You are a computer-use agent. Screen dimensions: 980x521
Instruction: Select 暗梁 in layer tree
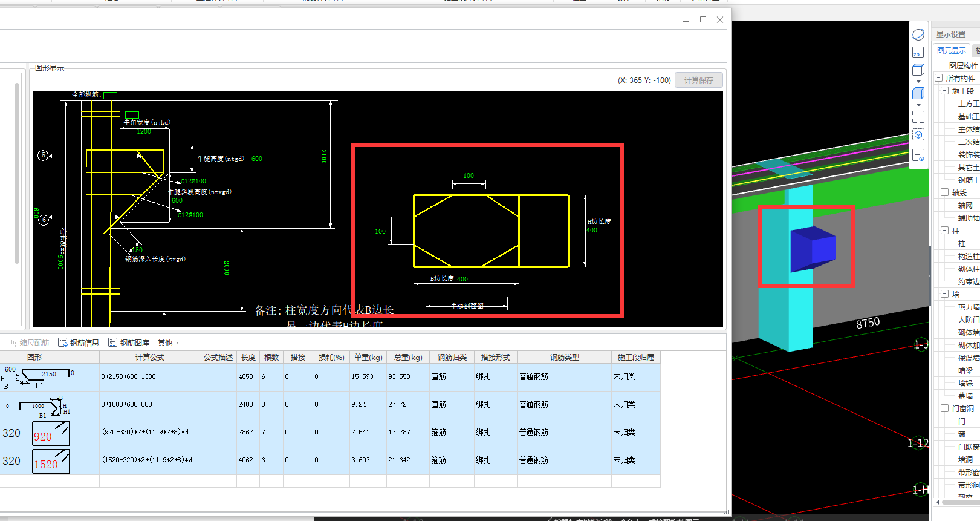(x=965, y=370)
